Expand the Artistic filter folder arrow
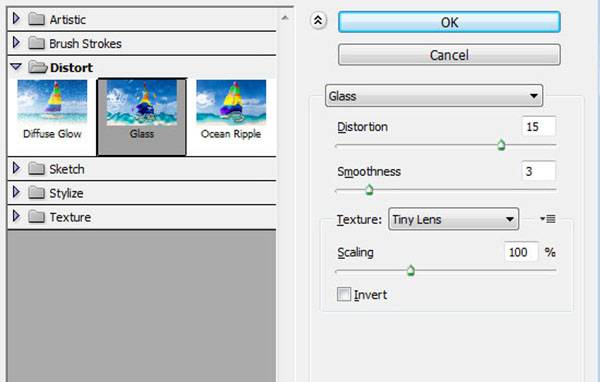The height and width of the screenshot is (382, 600). (16, 18)
